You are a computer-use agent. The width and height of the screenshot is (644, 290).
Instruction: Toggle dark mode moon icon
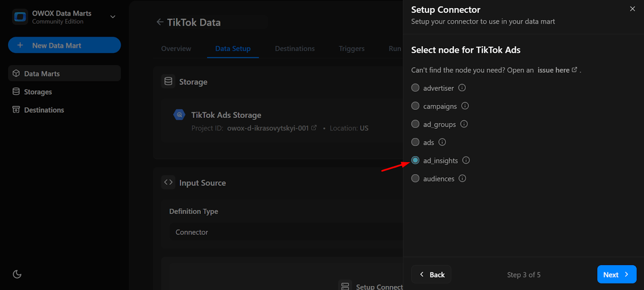coord(17,274)
